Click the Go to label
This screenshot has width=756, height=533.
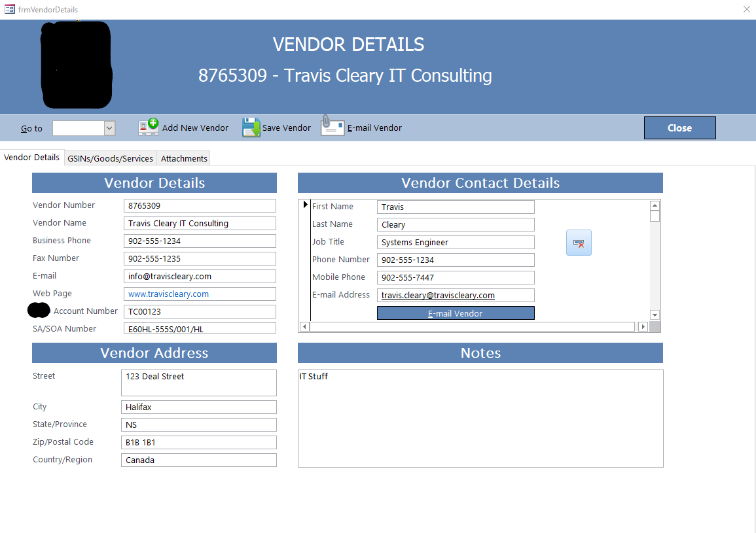pyautogui.click(x=31, y=129)
